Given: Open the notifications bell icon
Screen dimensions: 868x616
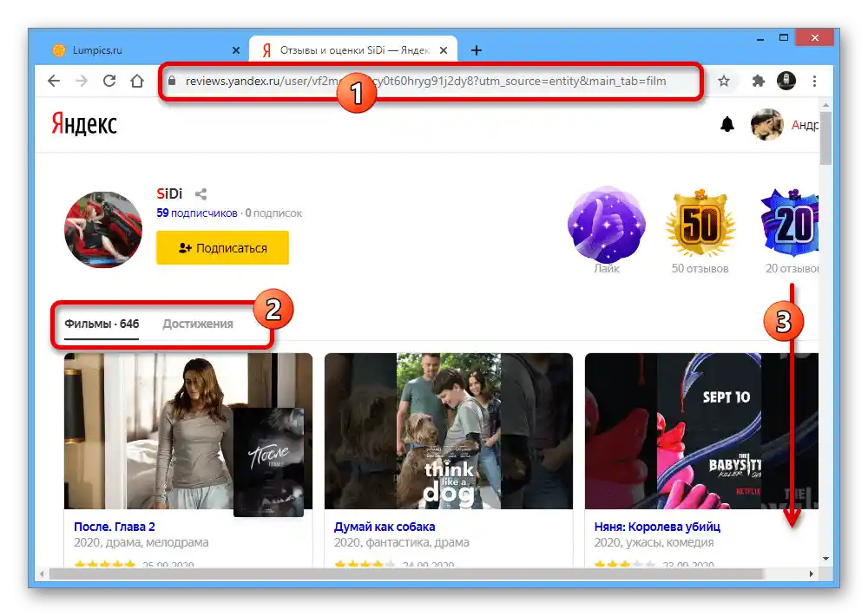Looking at the screenshot, I should (x=727, y=125).
